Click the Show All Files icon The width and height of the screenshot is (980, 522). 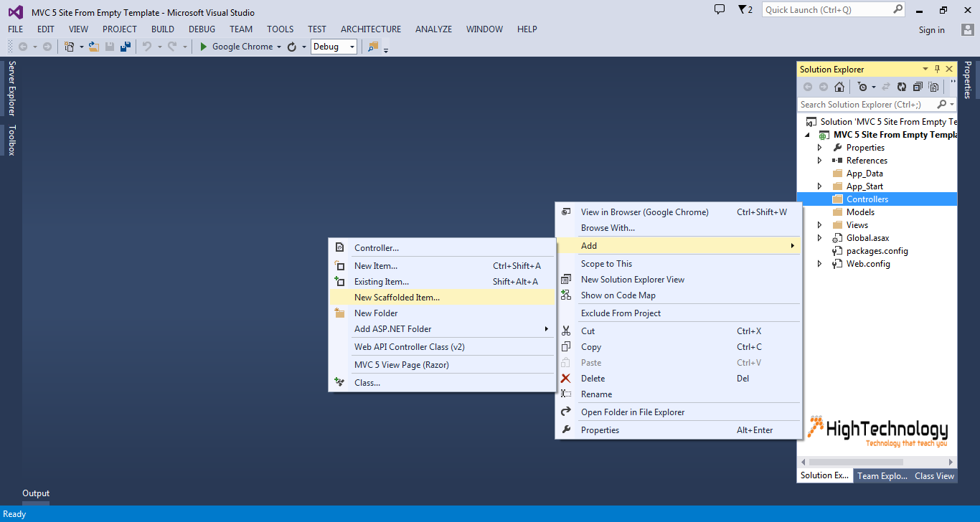(933, 87)
